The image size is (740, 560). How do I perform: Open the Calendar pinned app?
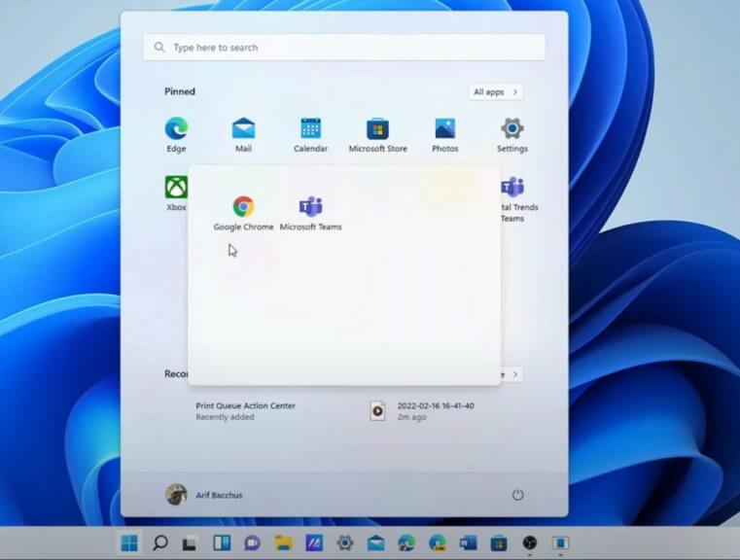tap(310, 134)
